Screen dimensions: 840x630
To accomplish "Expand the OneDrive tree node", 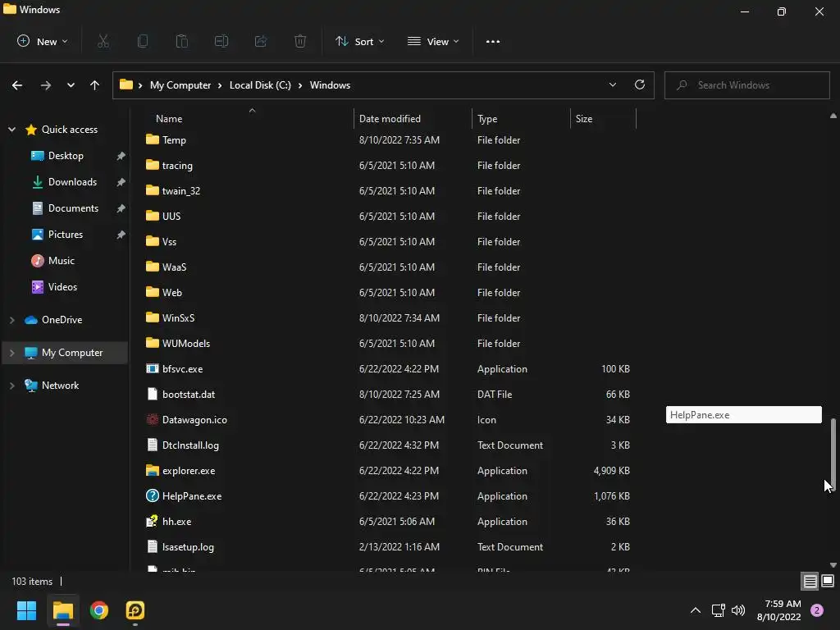I will 11,320.
